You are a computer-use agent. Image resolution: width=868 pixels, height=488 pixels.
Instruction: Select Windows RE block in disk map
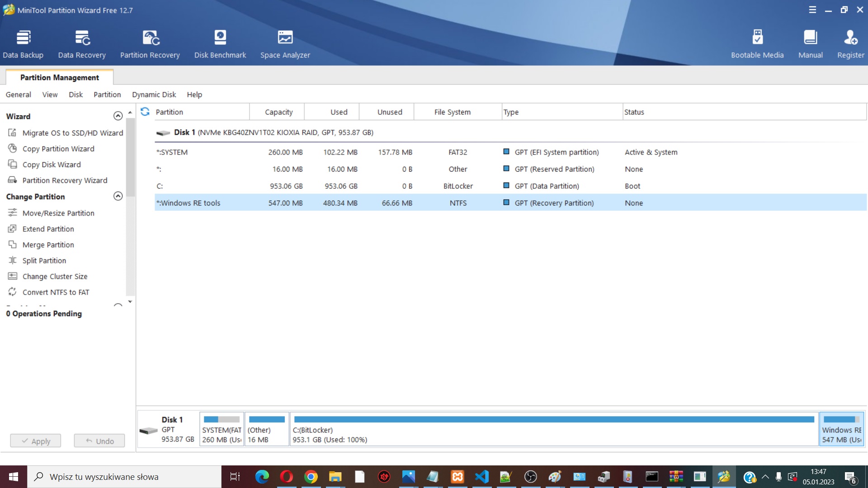[x=842, y=429]
